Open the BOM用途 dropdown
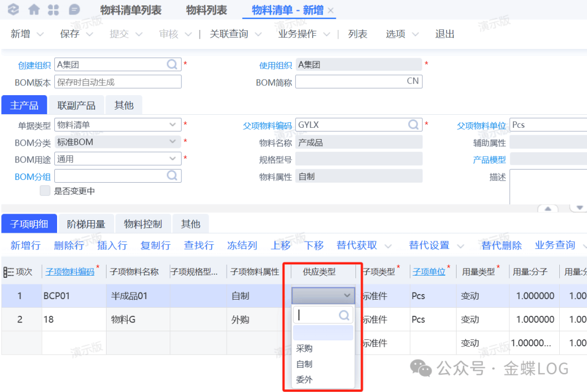Screen dimensions: 587x392 [173, 159]
